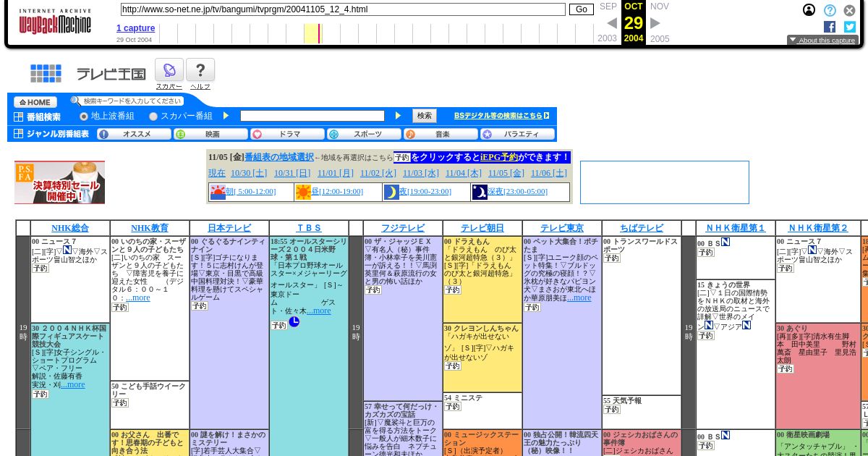Switch to 10/30 [土] schedule
The width and height of the screenshot is (868, 456).
click(x=249, y=173)
